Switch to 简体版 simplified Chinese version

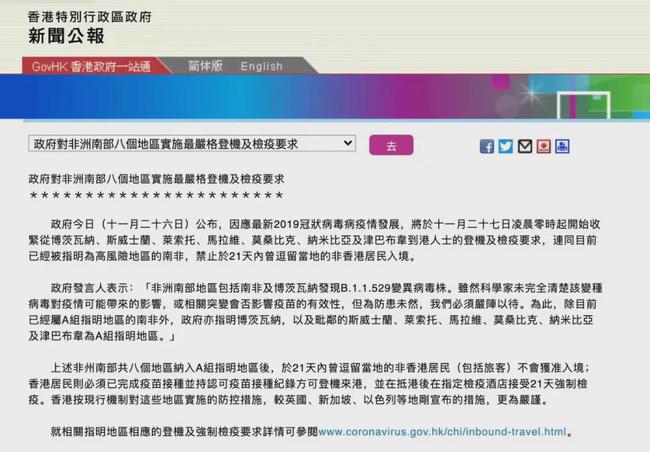click(x=205, y=66)
